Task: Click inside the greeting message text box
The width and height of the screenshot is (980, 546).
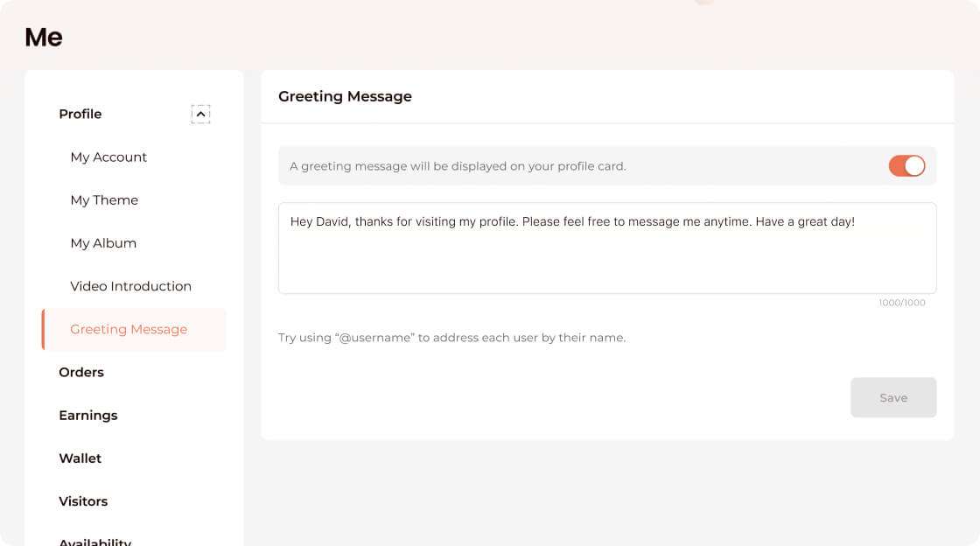Action: 607,254
